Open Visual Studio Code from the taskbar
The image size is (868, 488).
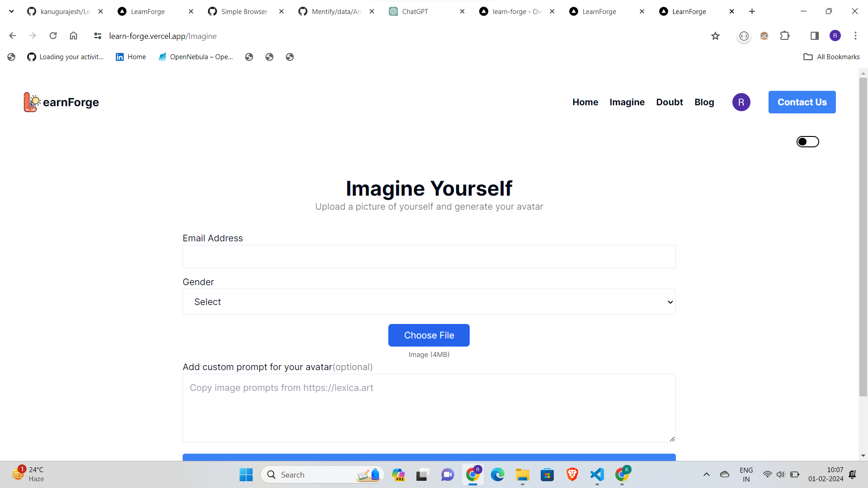tap(597, 474)
